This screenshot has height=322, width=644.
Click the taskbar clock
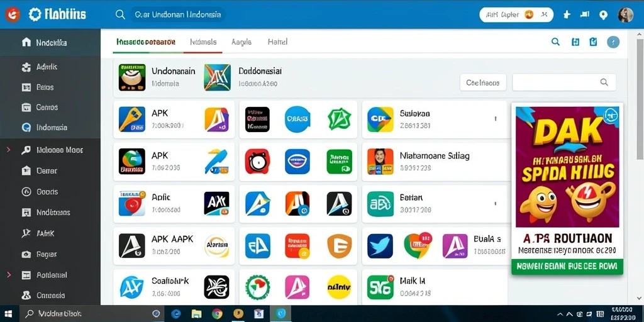(621, 314)
